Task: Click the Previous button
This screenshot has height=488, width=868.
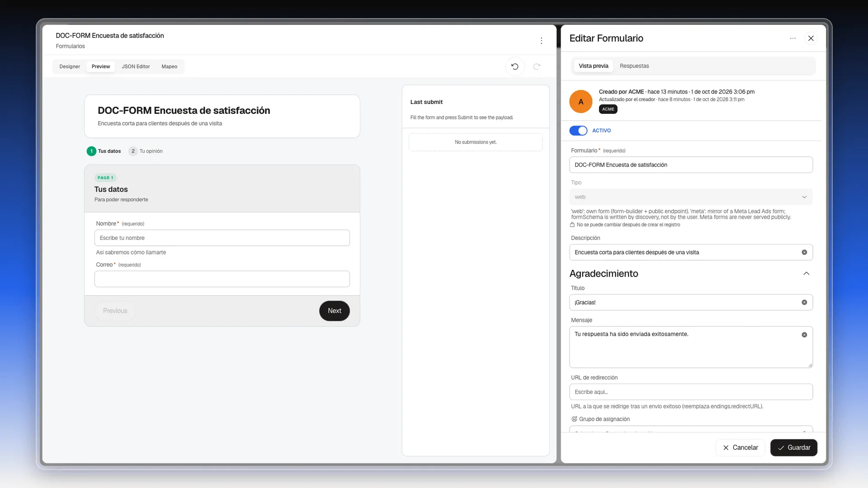Action: (x=115, y=311)
